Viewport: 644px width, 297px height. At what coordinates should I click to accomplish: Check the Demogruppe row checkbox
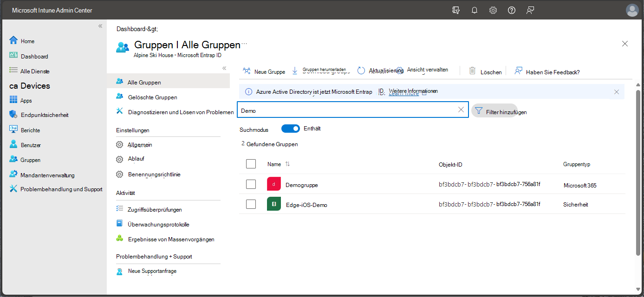pos(251,184)
